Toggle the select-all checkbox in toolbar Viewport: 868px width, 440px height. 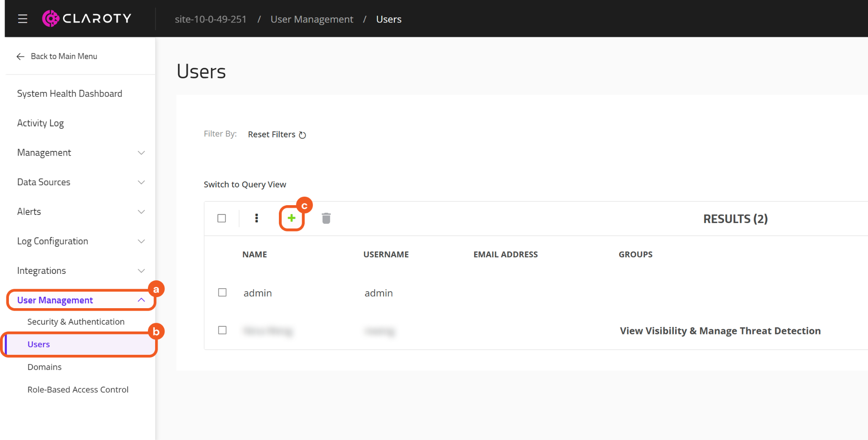(x=222, y=218)
